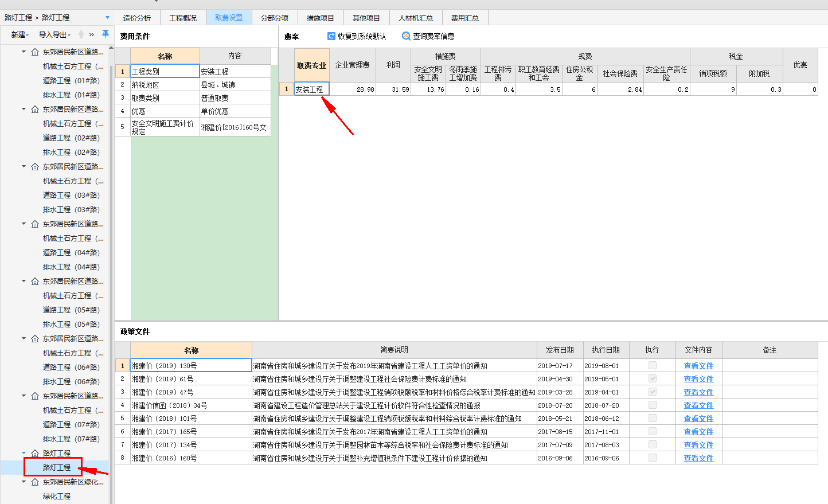The image size is (828, 504).
Task: Toggle 执行 checkbox for 湘建价(2019)61号
Action: [x=653, y=378]
